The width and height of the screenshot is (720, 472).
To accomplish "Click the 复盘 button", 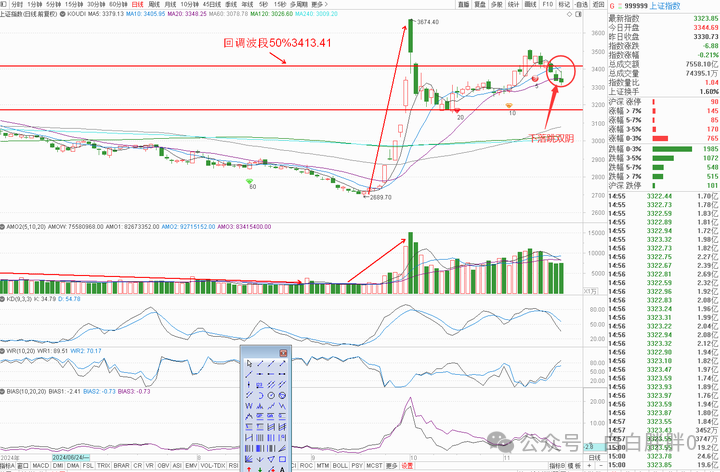I will [x=480, y=4].
